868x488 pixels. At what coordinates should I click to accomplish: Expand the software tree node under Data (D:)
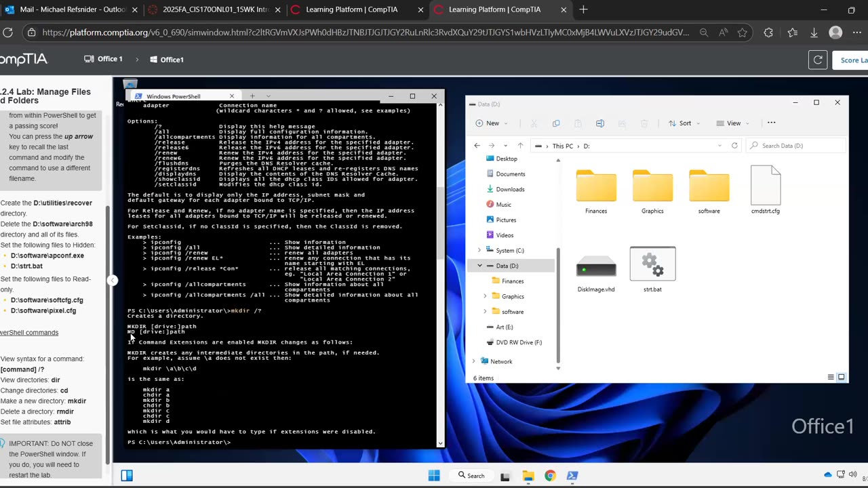pyautogui.click(x=485, y=312)
